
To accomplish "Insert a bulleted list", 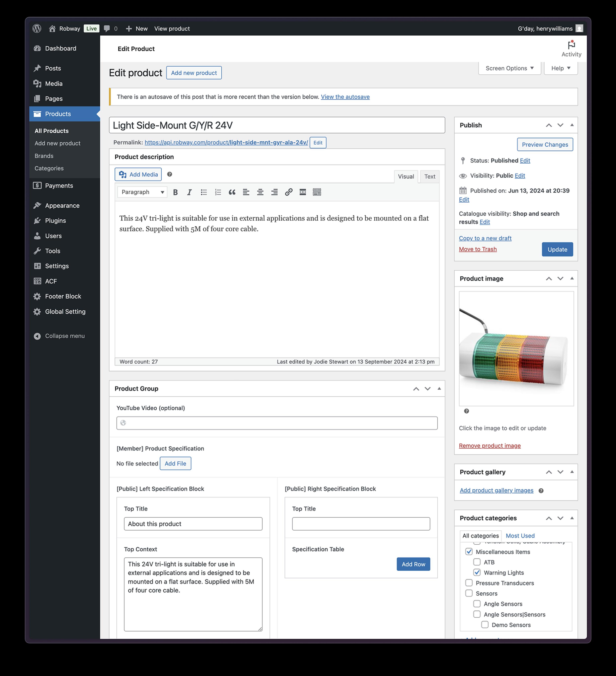I will pyautogui.click(x=204, y=192).
